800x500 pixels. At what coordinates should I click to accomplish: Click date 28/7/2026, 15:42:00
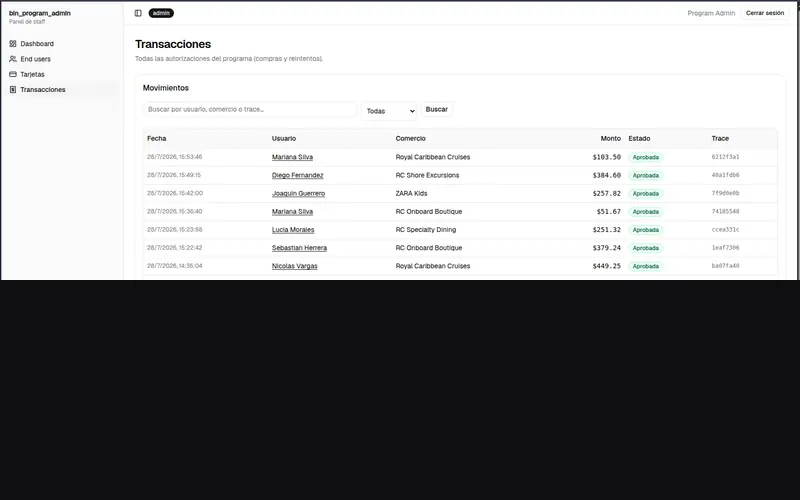174,193
